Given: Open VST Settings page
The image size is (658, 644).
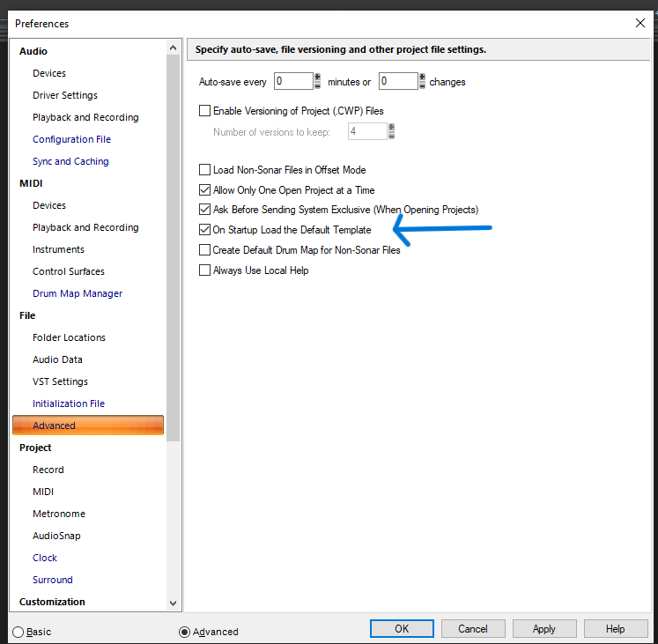Looking at the screenshot, I should pos(60,381).
